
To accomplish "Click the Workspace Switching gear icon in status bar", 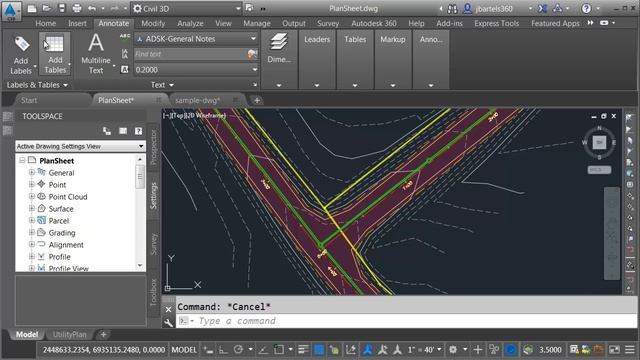I will pos(453,350).
